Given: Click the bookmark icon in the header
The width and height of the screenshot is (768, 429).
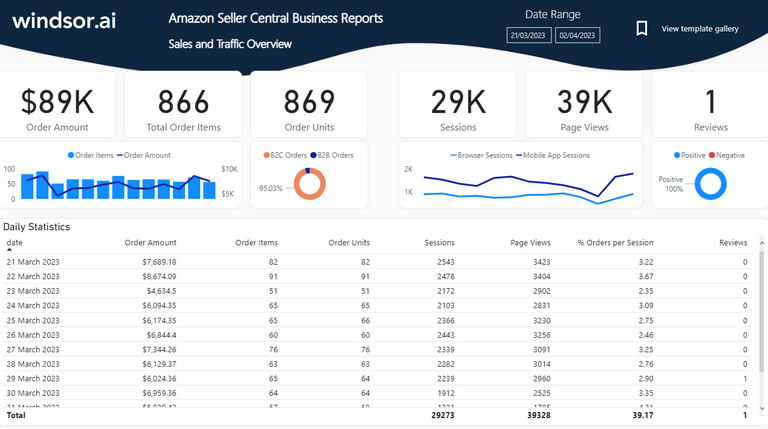Looking at the screenshot, I should [642, 28].
